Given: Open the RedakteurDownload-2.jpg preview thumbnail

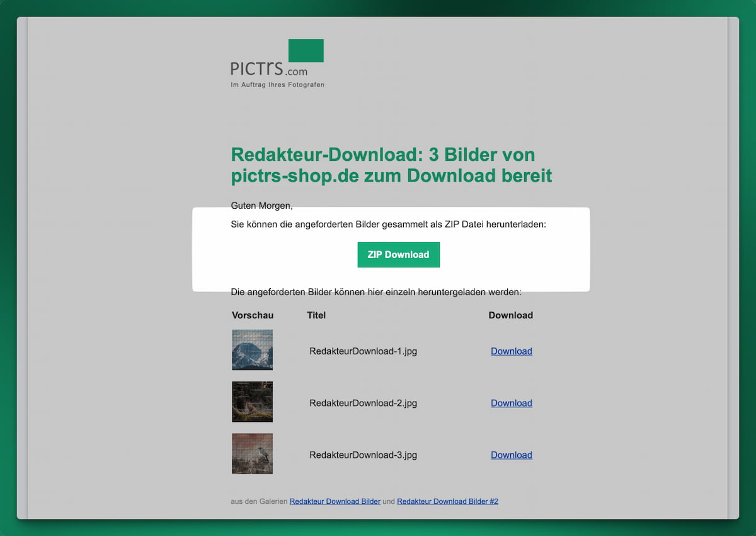Looking at the screenshot, I should 252,402.
